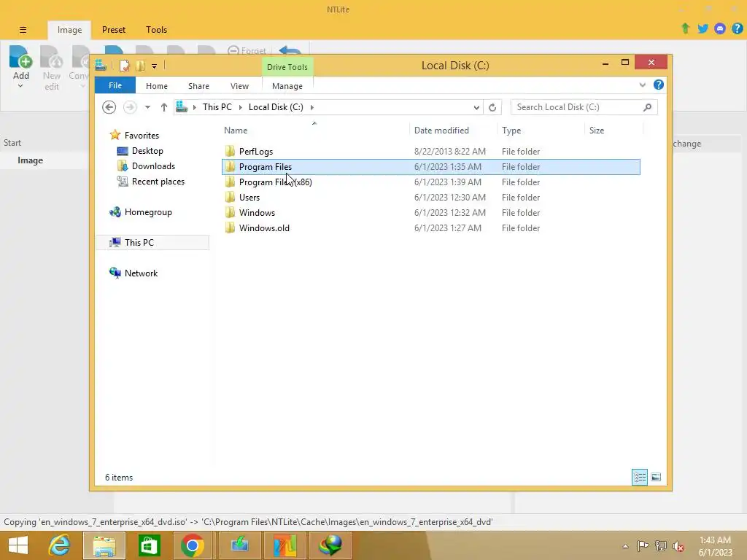
Task: Expand This PC breadcrumb arrow
Action: click(x=240, y=108)
